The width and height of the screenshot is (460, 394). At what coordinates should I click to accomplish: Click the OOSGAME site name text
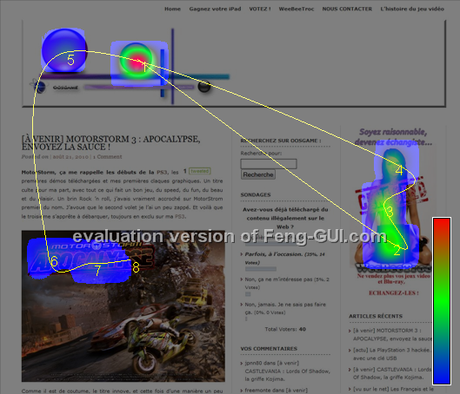tap(65, 88)
